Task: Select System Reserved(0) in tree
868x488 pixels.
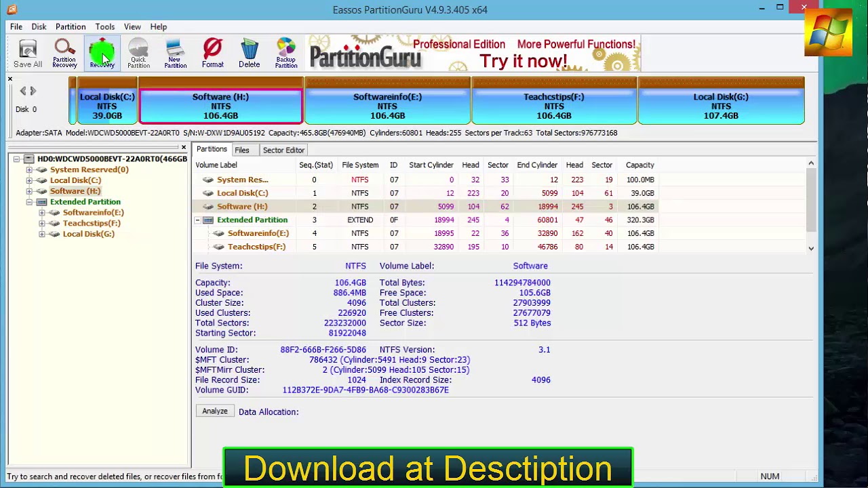Action: 89,169
